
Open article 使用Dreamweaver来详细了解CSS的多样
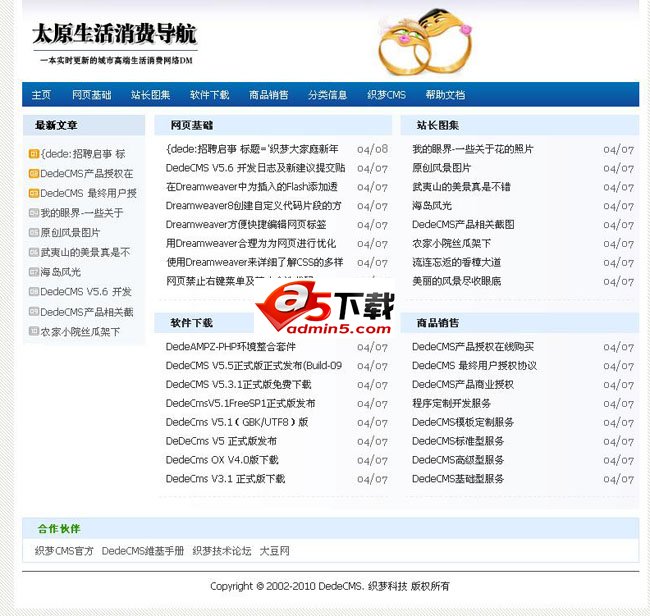pyautogui.click(x=255, y=262)
